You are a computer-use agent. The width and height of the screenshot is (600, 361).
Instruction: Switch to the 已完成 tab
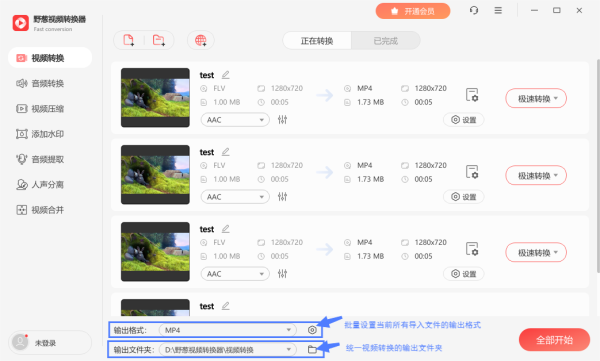(386, 41)
